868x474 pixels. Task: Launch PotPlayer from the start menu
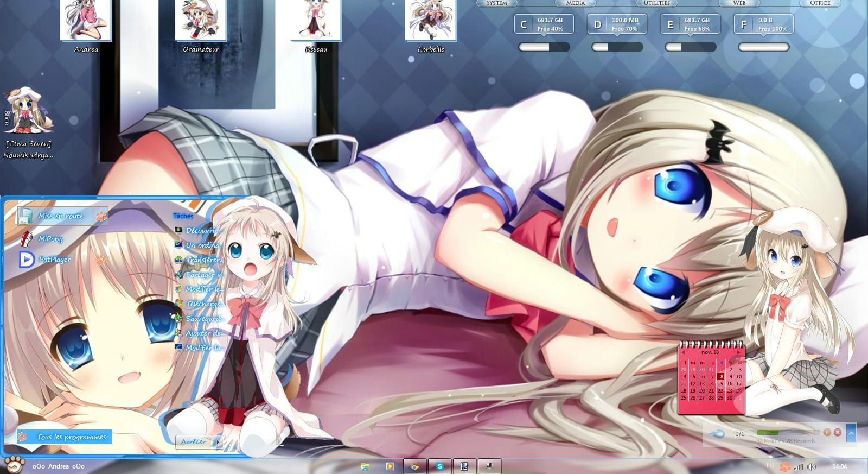click(54, 260)
